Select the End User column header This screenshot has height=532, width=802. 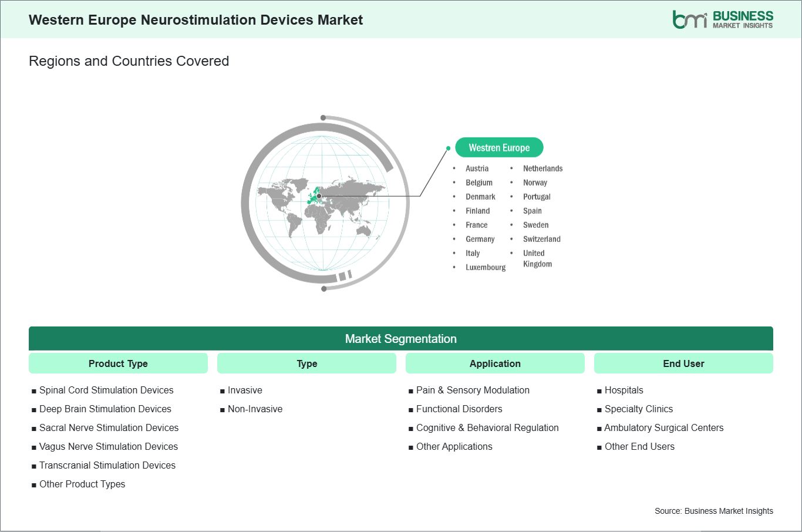683,363
